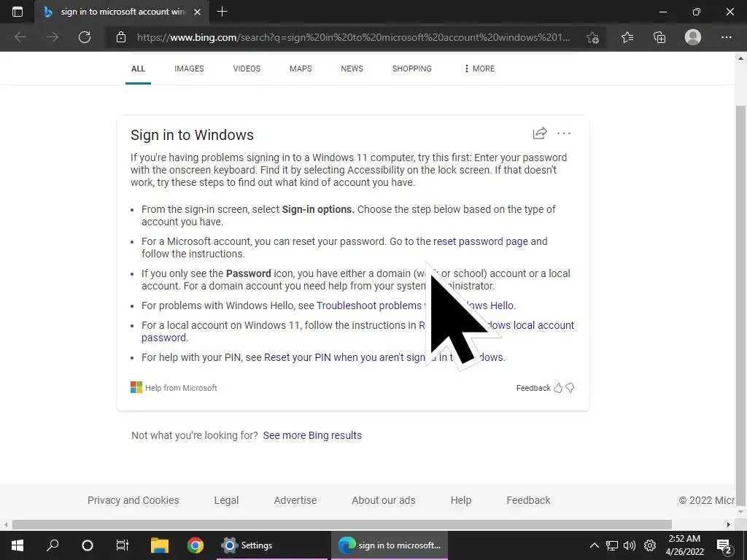Show hidden system tray icons
Screen dimensions: 747x560
(594, 545)
